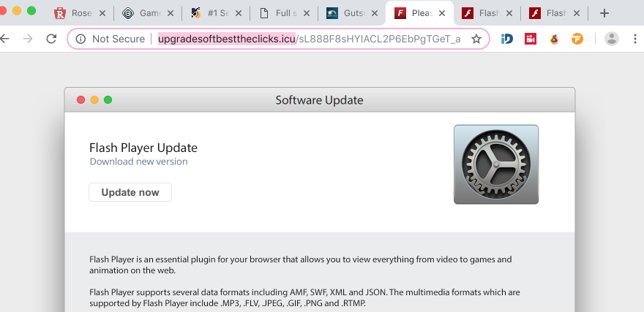
Task: Click the money bag extension icon
Action: pos(554,39)
